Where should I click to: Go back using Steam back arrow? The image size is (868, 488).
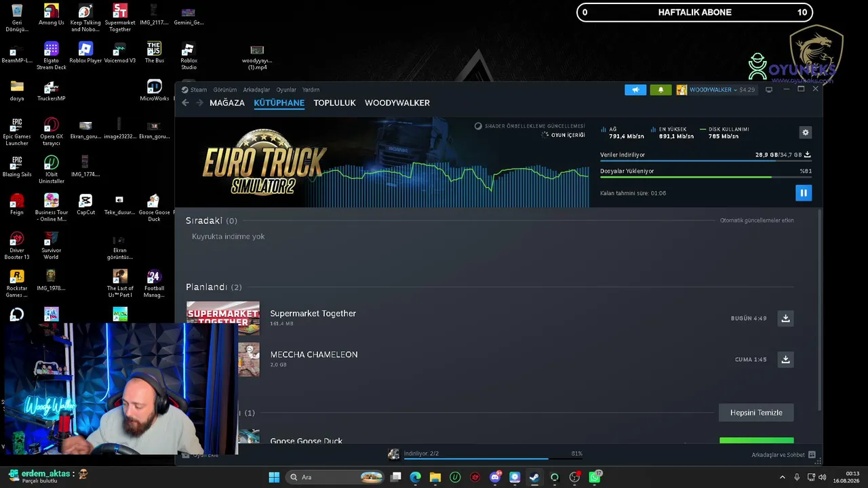(x=185, y=103)
